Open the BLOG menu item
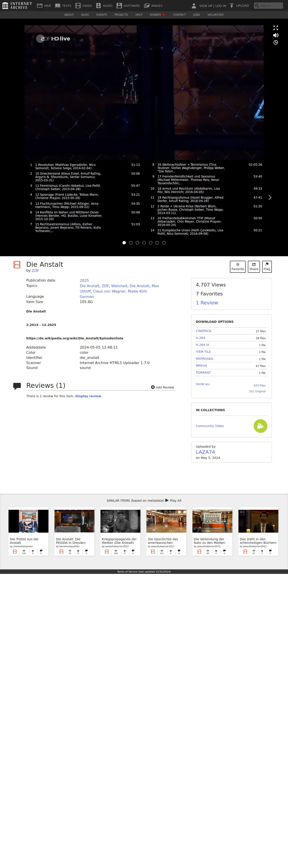Viewport: 288px width, 868px height. pyautogui.click(x=85, y=15)
